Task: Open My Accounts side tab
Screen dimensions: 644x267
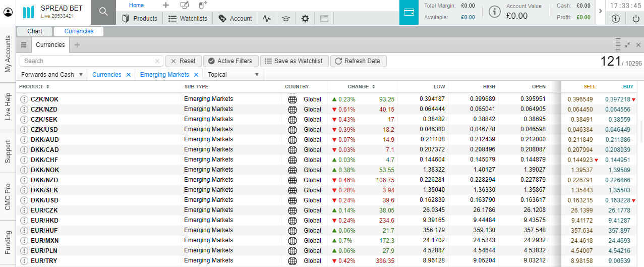Action: coord(8,54)
